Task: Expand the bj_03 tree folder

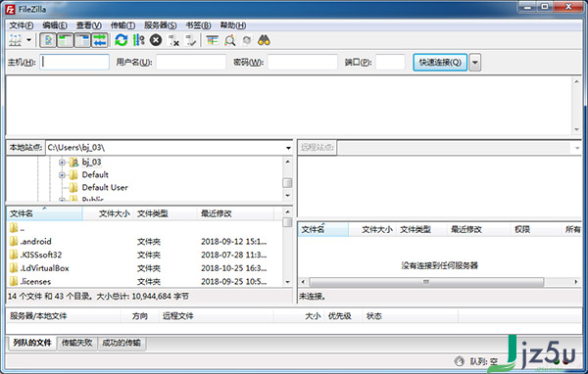Action: coord(62,163)
